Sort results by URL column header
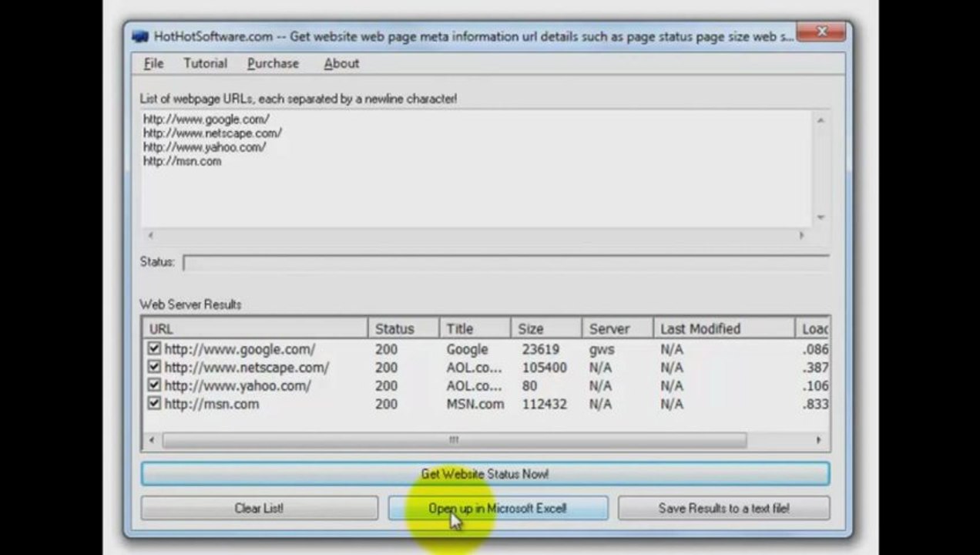The width and height of the screenshot is (980, 555). pyautogui.click(x=256, y=328)
